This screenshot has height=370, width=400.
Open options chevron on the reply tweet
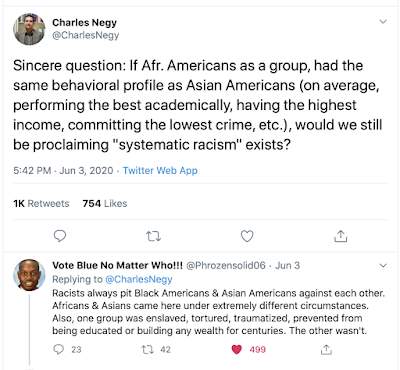[x=383, y=265]
